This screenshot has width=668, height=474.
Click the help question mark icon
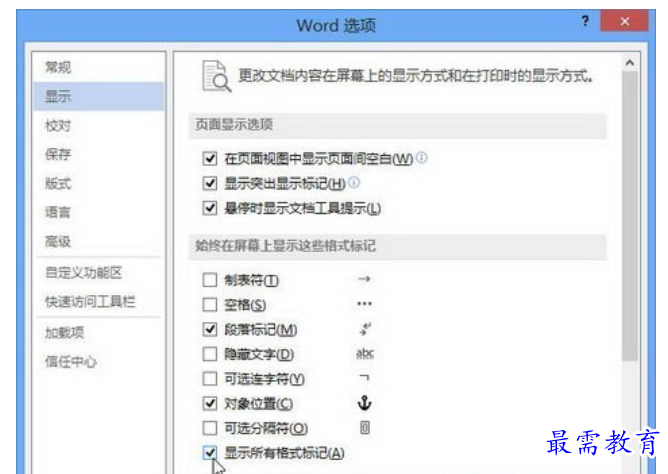(586, 21)
